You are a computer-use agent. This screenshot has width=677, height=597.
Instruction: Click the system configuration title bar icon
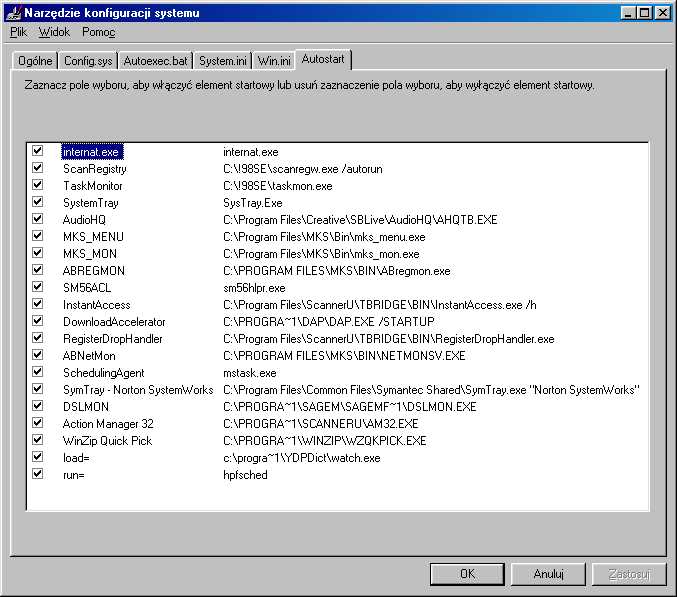(13, 13)
